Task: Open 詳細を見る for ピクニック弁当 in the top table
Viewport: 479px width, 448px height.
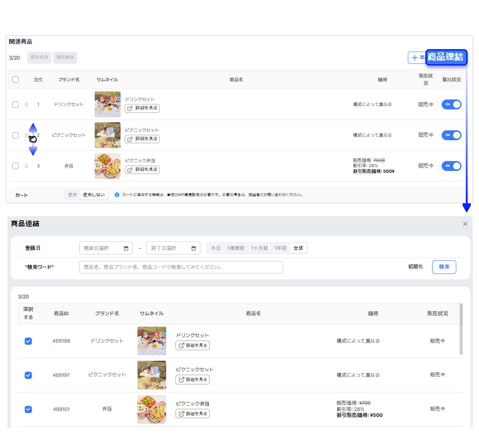Action: point(142,169)
